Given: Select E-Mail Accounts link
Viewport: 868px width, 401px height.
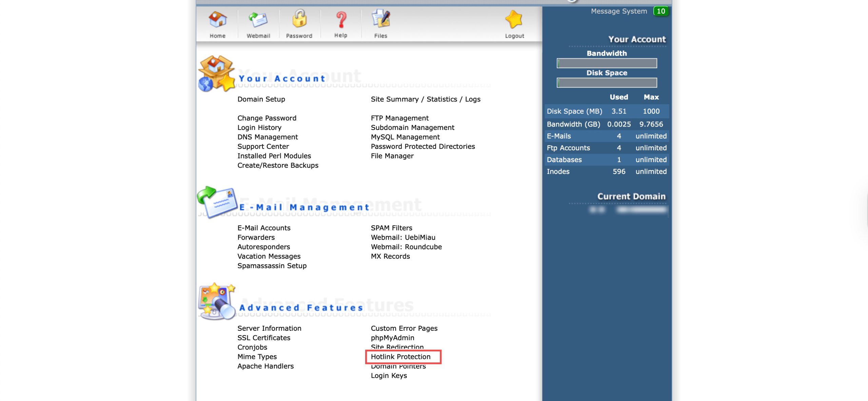Looking at the screenshot, I should click(x=264, y=228).
